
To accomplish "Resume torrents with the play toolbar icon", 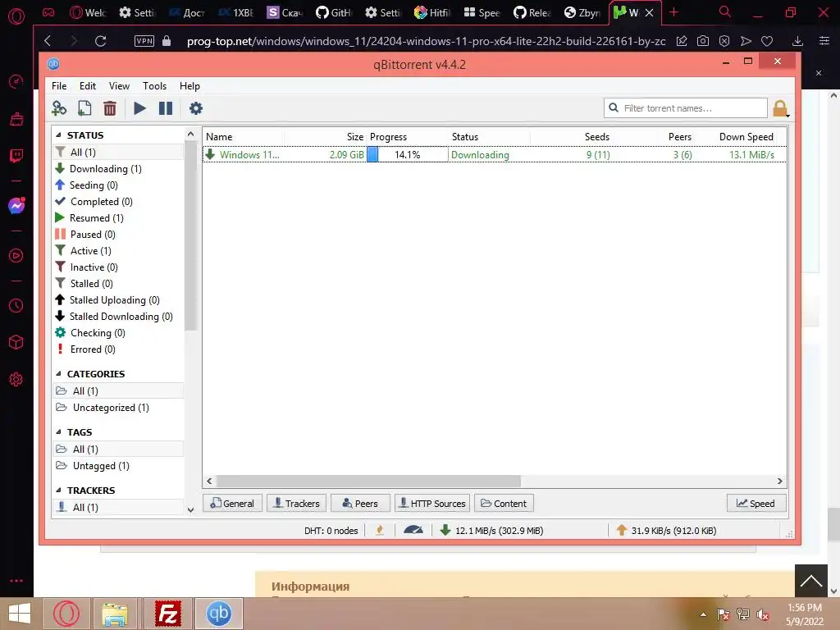I will [139, 108].
